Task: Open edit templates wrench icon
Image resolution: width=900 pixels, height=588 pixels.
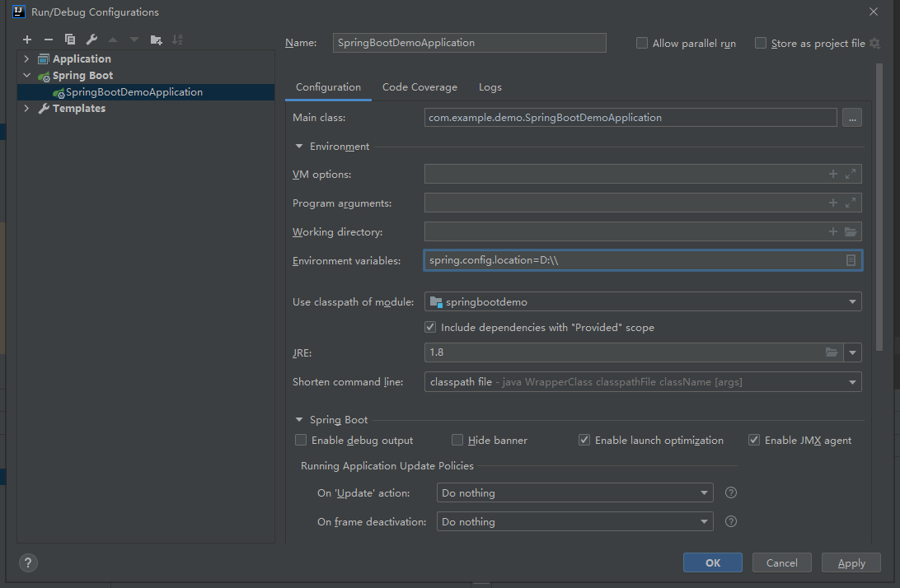Action: [x=91, y=40]
